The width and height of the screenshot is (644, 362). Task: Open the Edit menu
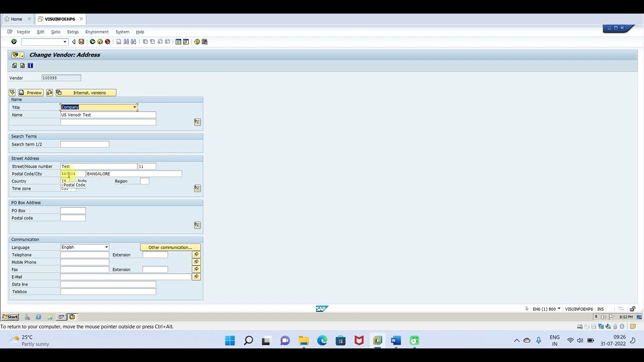tap(40, 32)
